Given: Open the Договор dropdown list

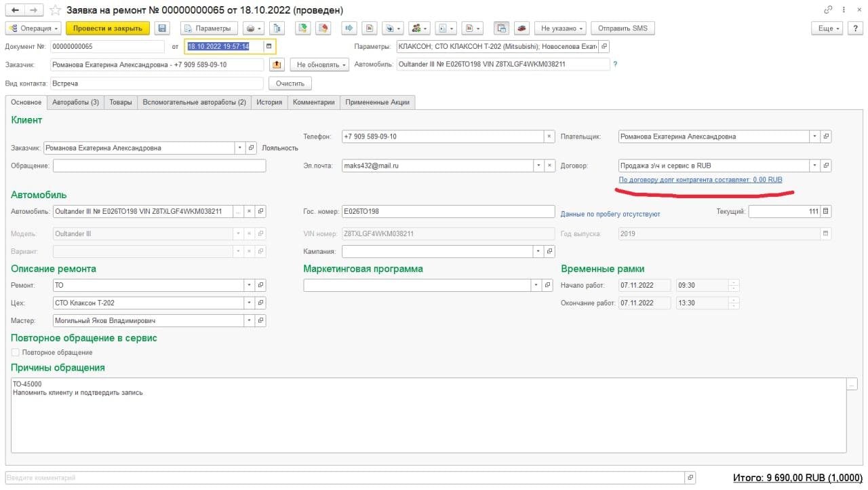Looking at the screenshot, I should coord(814,166).
